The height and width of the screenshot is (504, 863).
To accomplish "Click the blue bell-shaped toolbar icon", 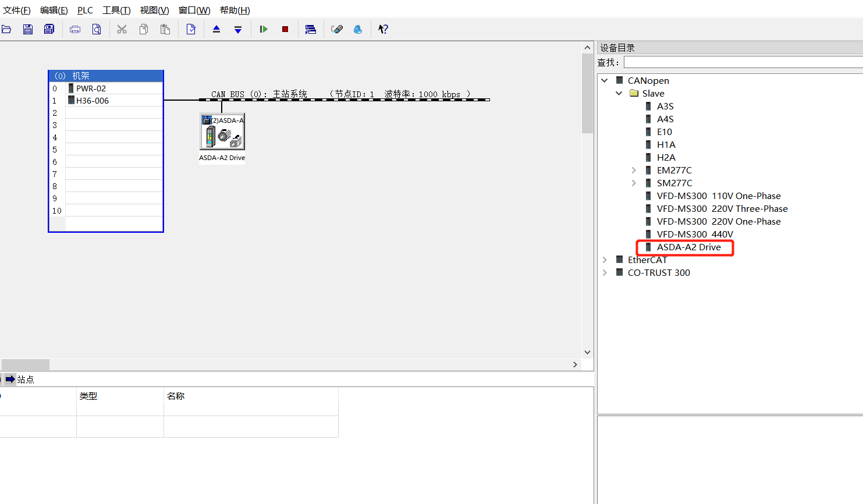I will (358, 29).
